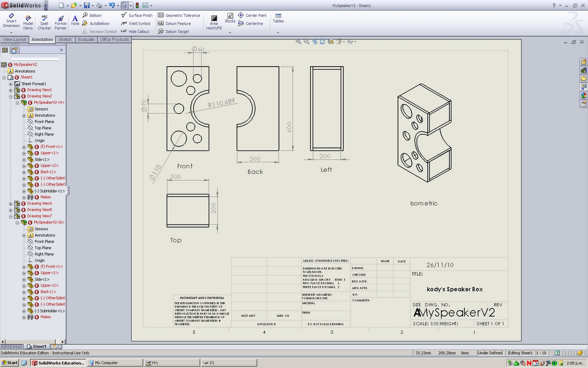Add a Balloon annotation
The width and height of the screenshot is (588, 368).
pyautogui.click(x=92, y=15)
